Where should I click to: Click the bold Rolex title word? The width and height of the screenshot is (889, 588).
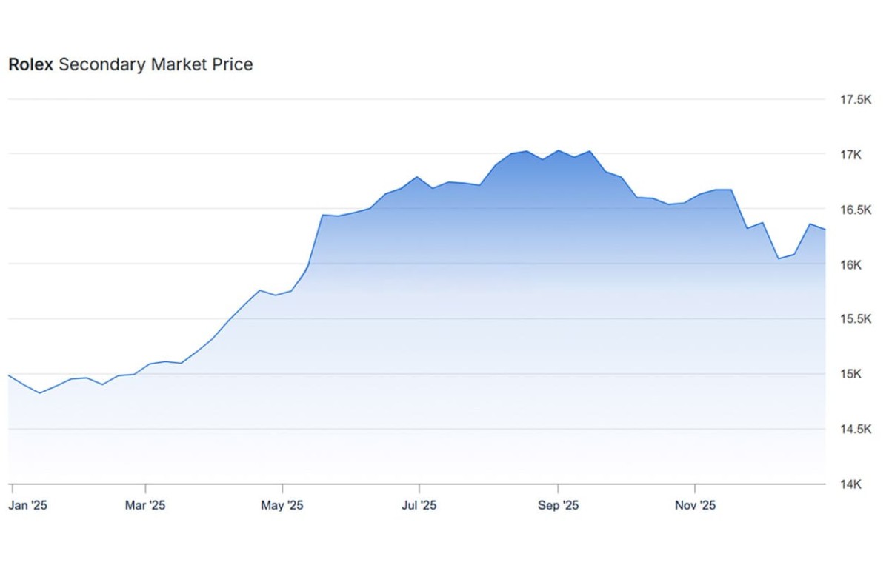click(30, 64)
